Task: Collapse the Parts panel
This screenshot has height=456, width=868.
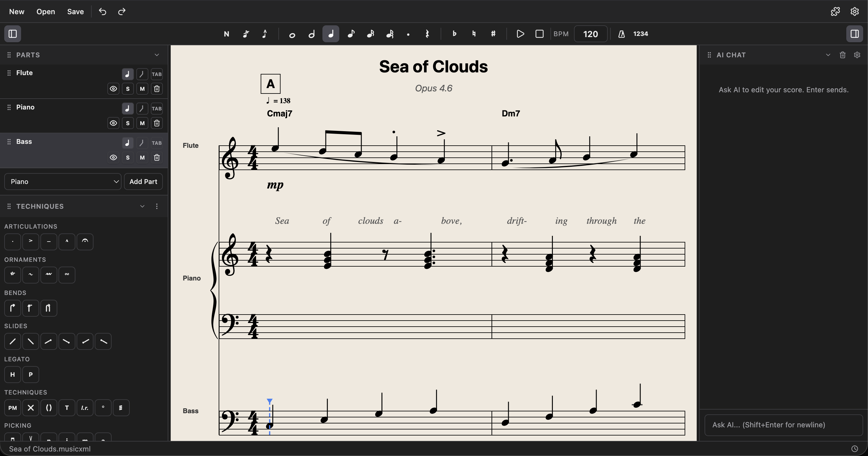Action: [157, 55]
